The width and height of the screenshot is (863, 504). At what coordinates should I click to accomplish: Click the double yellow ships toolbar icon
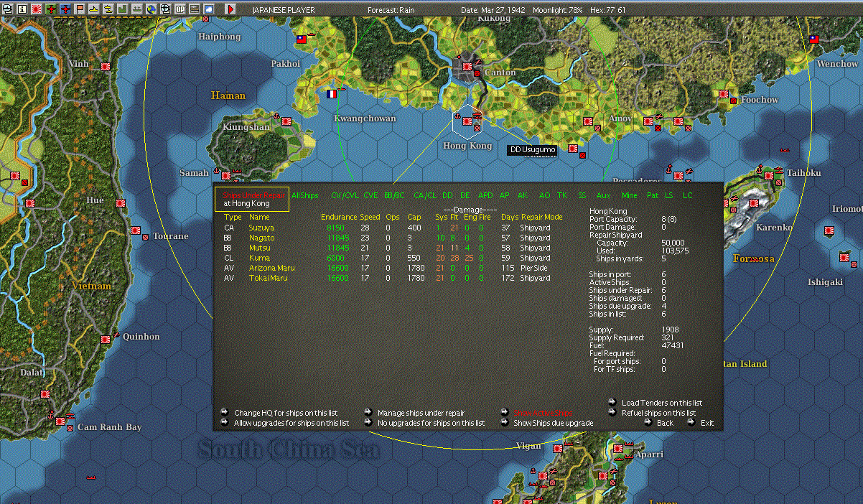pos(108,9)
